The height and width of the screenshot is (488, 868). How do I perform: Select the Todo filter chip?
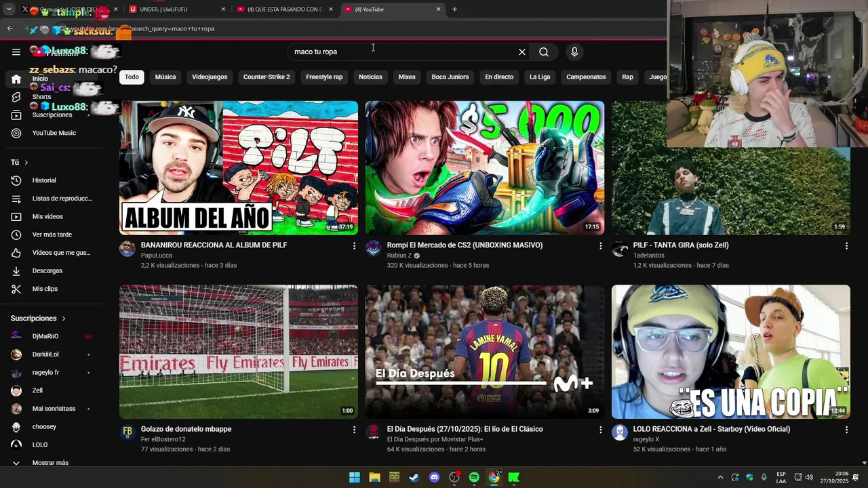pyautogui.click(x=132, y=77)
